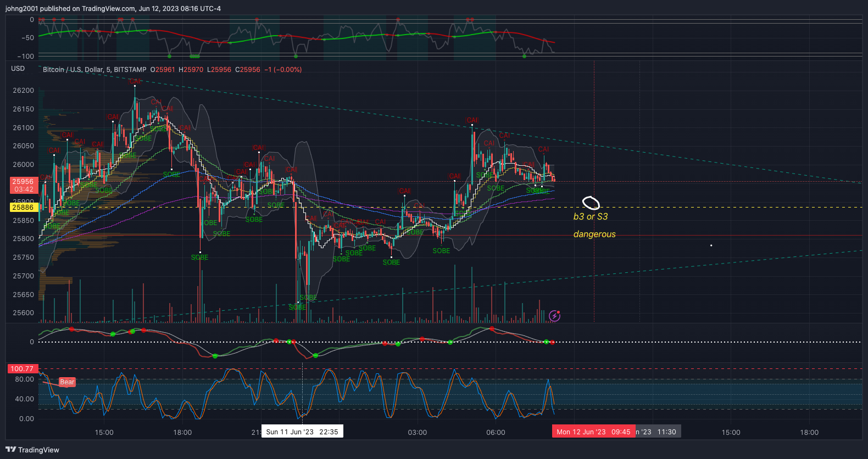Click the 26150 price axis tick
Viewport: 868px width, 459px height.
point(23,109)
